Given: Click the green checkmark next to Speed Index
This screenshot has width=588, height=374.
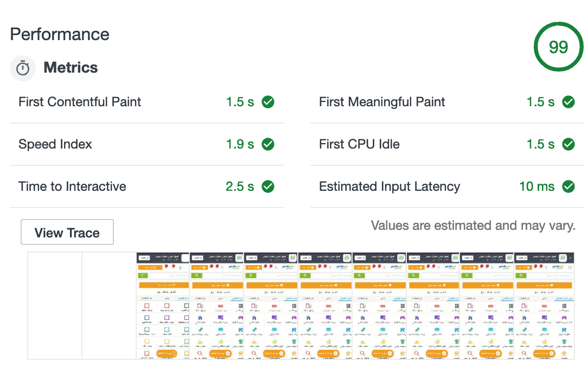Looking at the screenshot, I should tap(268, 144).
